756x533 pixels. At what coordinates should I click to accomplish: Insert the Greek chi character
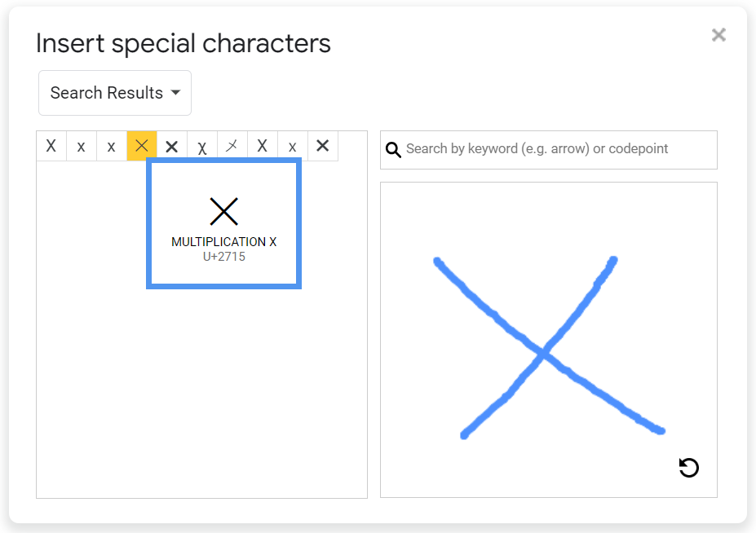[x=202, y=147]
